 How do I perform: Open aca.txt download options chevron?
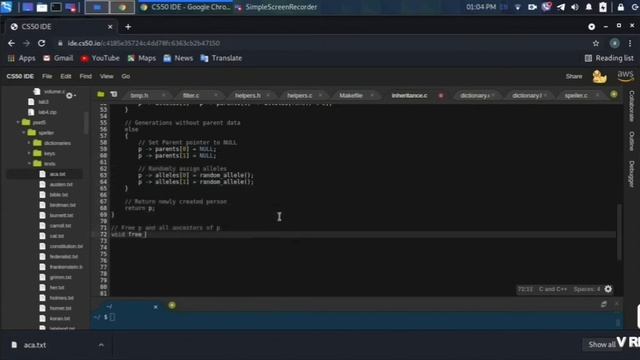[x=101, y=345]
